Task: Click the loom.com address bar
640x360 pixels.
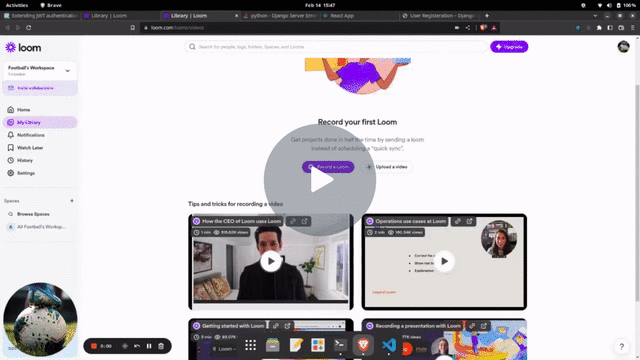Action: click(298, 27)
